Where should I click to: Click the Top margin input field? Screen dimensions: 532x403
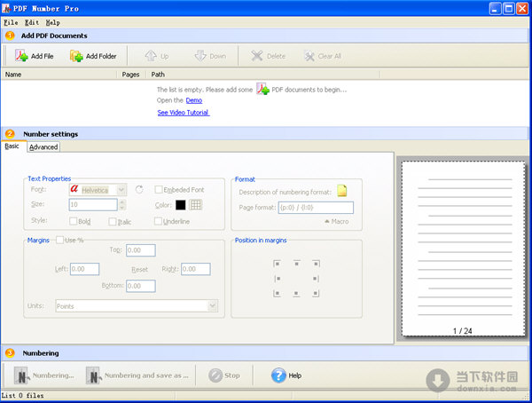pos(141,250)
